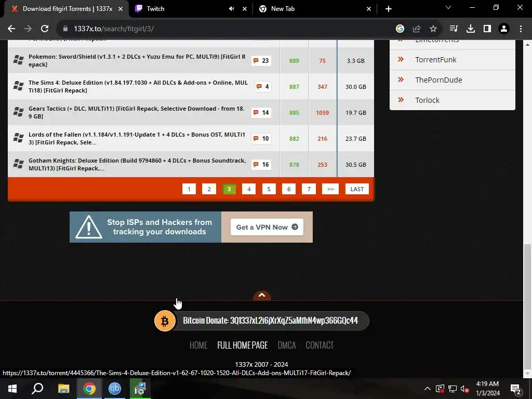Go to results page 7
The height and width of the screenshot is (399, 532).
309,189
